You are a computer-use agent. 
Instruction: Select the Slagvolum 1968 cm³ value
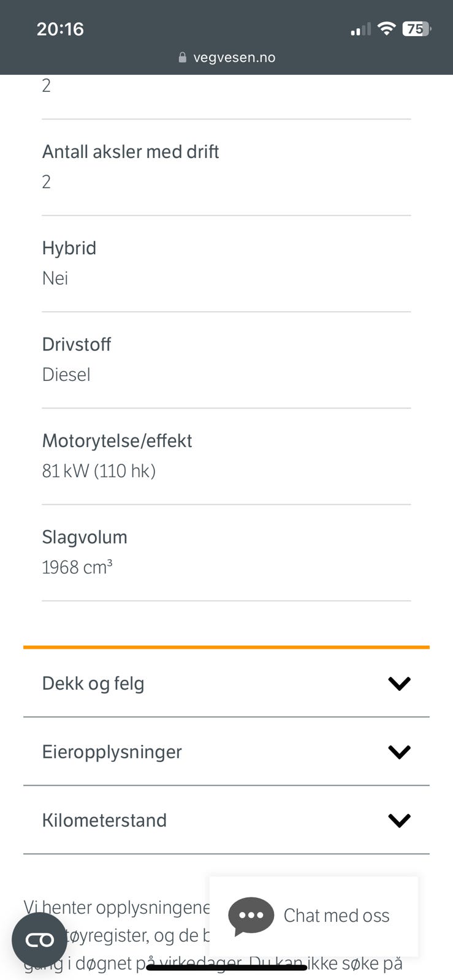77,567
